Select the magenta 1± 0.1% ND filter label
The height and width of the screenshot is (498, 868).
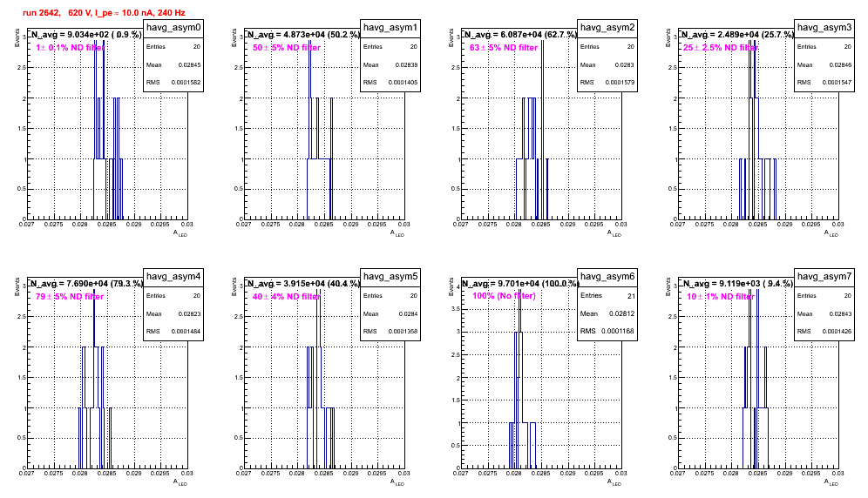[71, 48]
